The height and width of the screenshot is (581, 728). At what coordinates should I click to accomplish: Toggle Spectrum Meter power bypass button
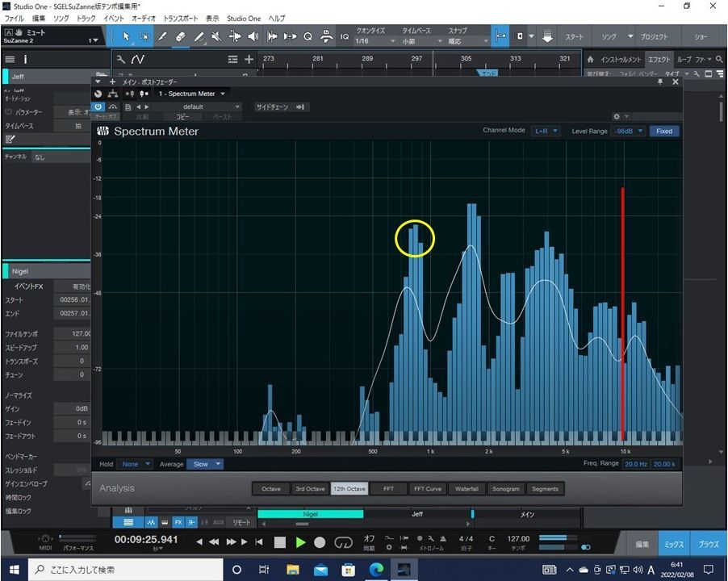click(x=98, y=107)
